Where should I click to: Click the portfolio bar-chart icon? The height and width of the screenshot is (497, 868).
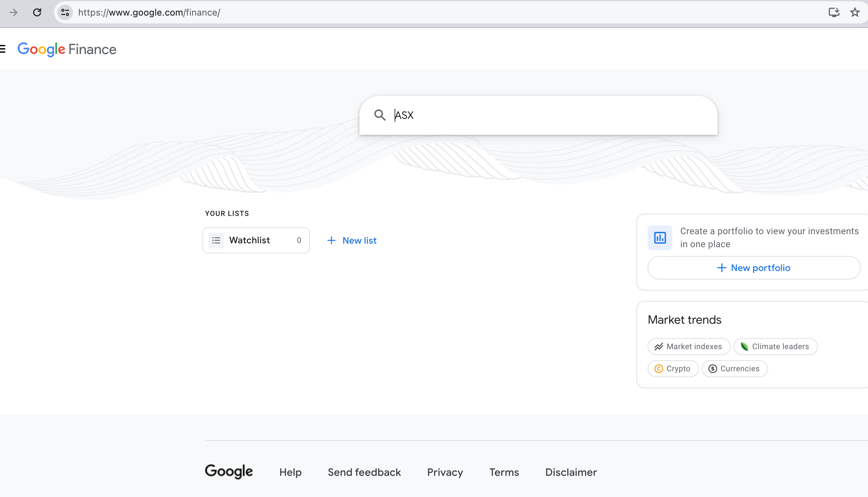660,237
